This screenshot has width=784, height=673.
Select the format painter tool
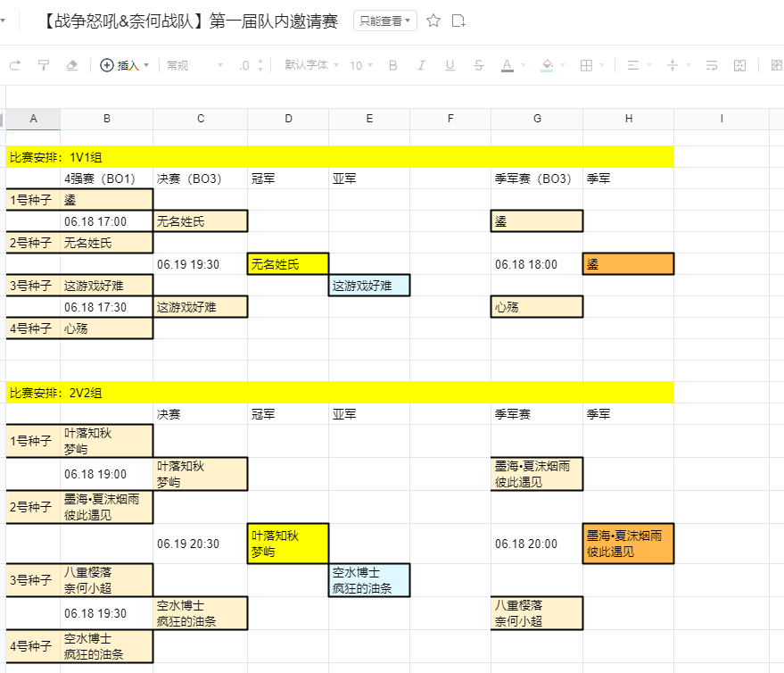point(44,65)
